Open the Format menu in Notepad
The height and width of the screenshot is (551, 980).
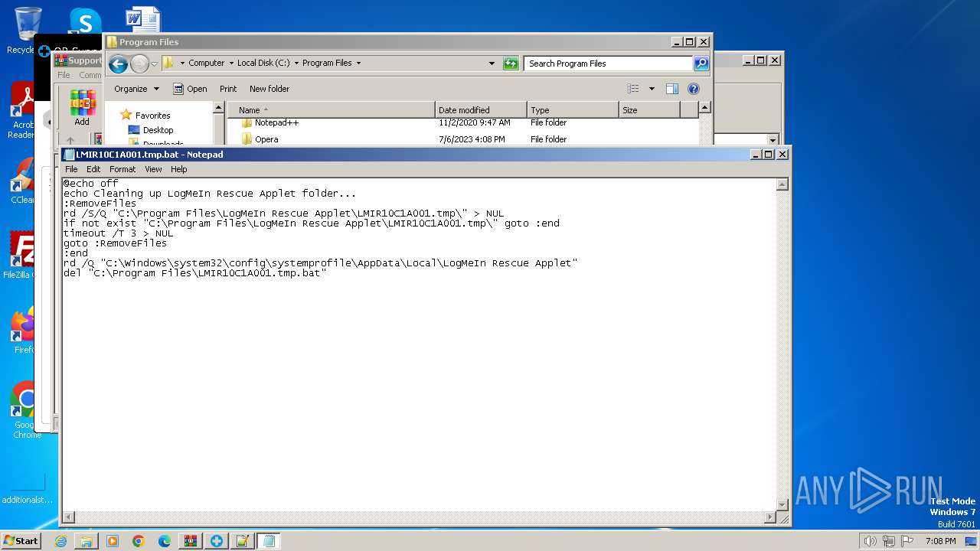(x=122, y=169)
